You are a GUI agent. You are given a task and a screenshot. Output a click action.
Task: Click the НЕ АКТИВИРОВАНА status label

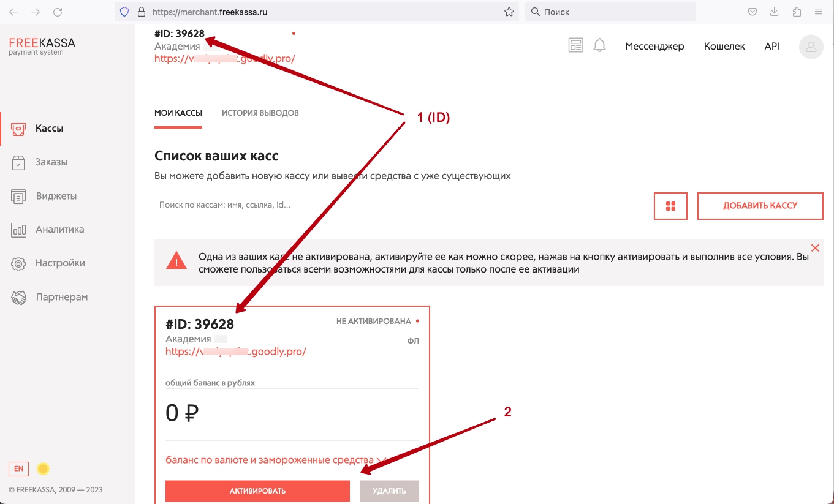pyautogui.click(x=374, y=321)
